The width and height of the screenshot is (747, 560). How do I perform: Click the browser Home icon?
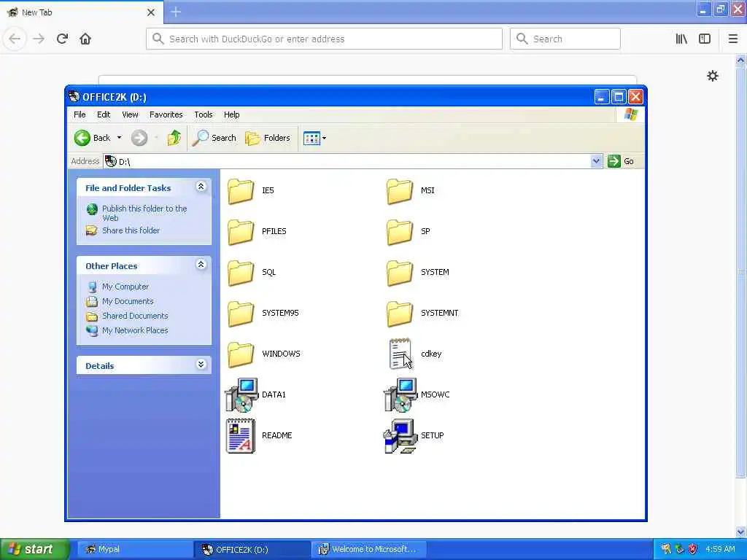[x=85, y=39]
